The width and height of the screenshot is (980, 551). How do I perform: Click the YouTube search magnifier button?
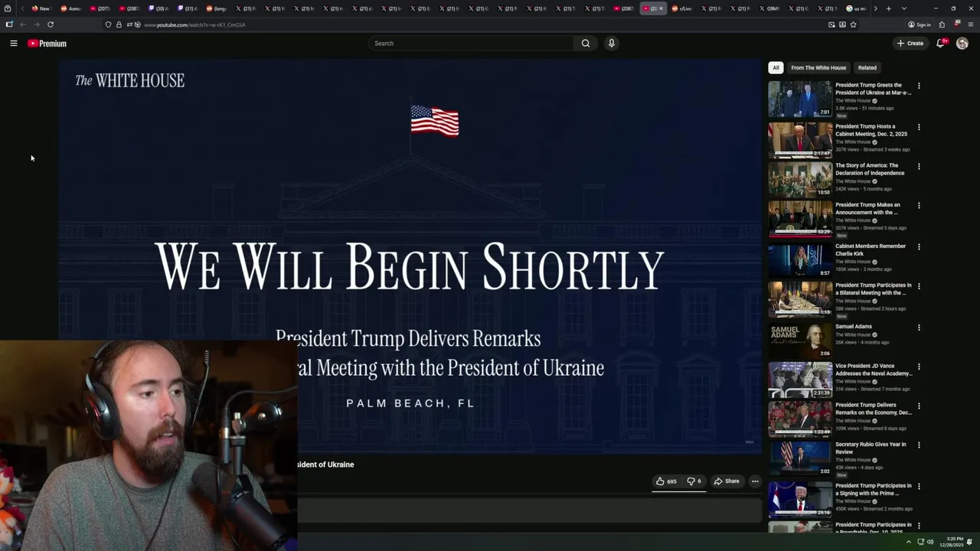tap(586, 44)
